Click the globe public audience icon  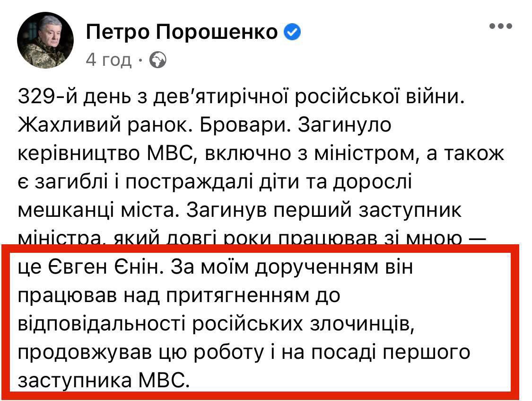(158, 60)
